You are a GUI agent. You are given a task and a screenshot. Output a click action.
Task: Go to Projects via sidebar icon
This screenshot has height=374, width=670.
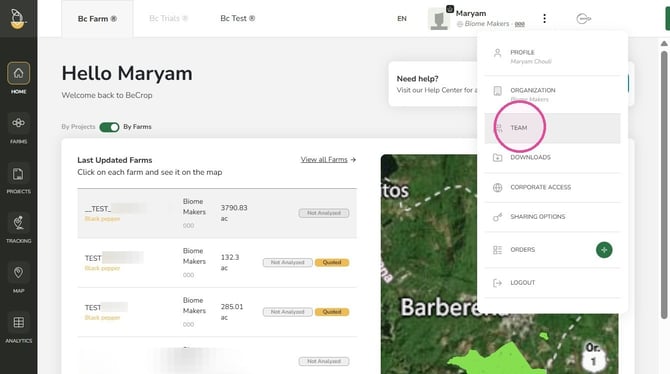coord(18,174)
